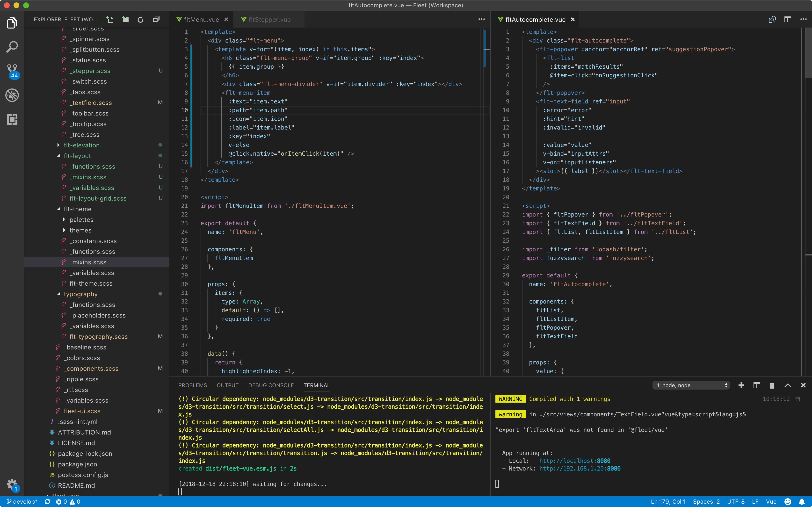
Task: Select the TERMINAL panel tab
Action: click(317, 385)
